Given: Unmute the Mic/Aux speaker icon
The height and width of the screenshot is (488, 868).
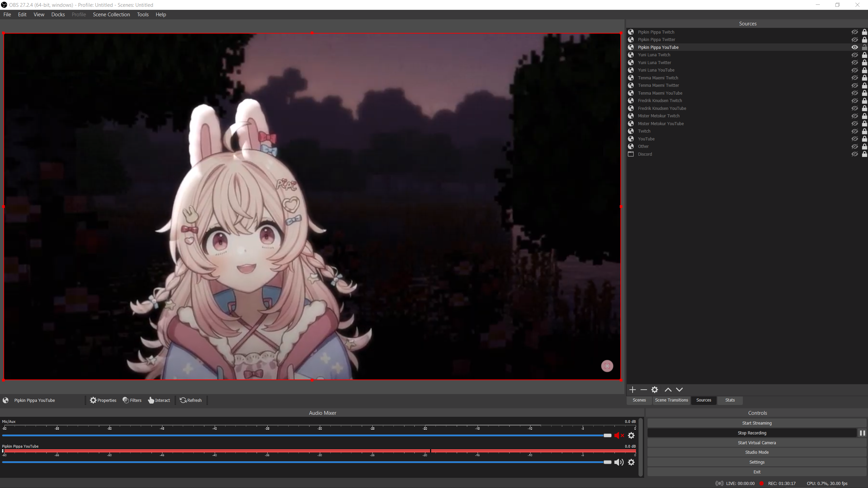Looking at the screenshot, I should 619,435.
